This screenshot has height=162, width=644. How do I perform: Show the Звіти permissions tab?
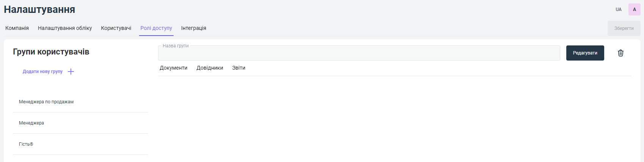coord(239,68)
